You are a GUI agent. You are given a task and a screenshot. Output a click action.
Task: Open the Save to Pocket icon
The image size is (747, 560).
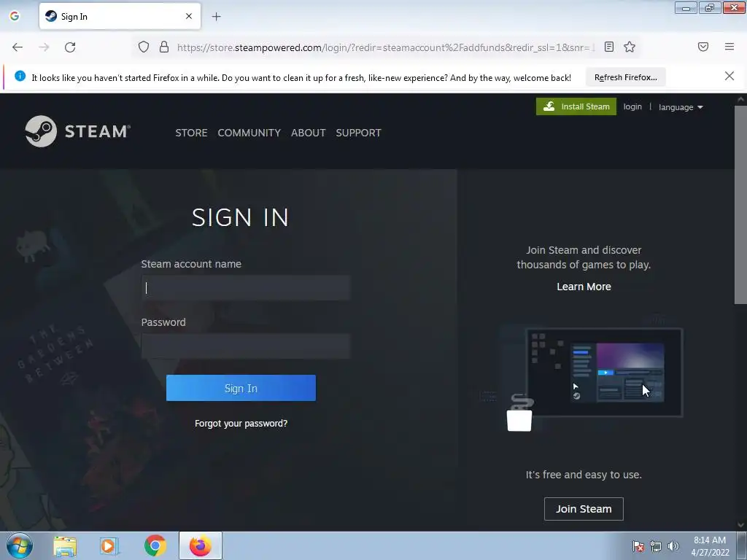click(x=703, y=47)
